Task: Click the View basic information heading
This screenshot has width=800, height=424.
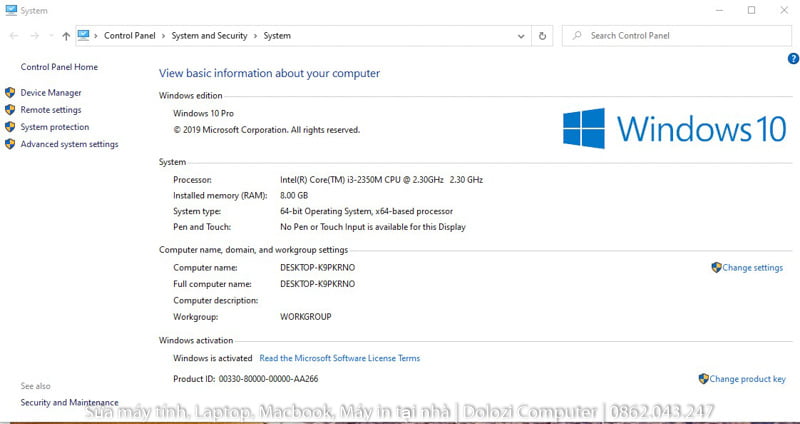Action: tap(269, 73)
